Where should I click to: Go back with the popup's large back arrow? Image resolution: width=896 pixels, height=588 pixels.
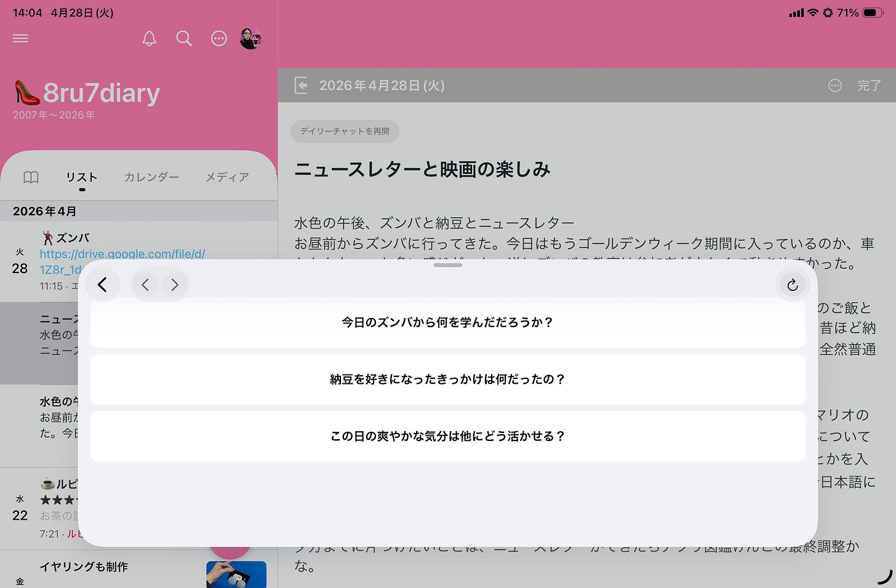102,285
